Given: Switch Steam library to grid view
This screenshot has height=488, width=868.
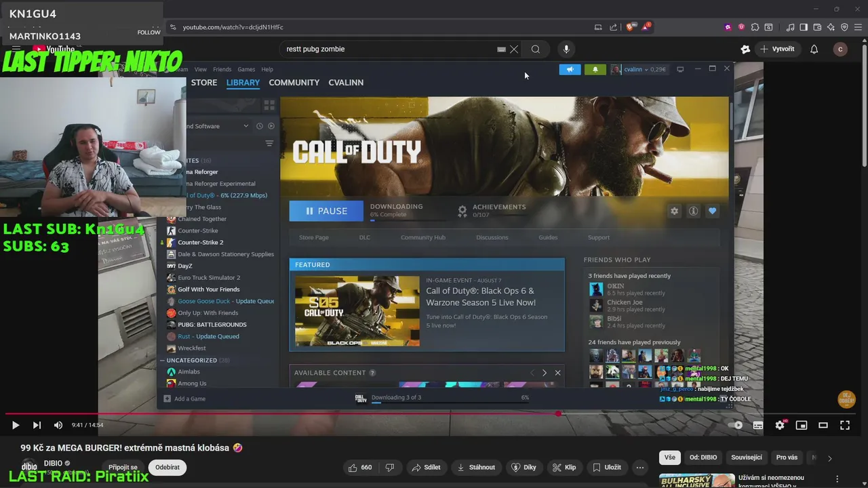Looking at the screenshot, I should [269, 105].
